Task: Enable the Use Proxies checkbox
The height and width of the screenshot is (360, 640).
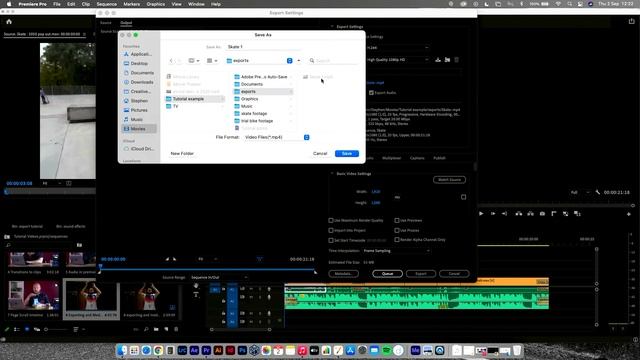Action: pos(397,231)
